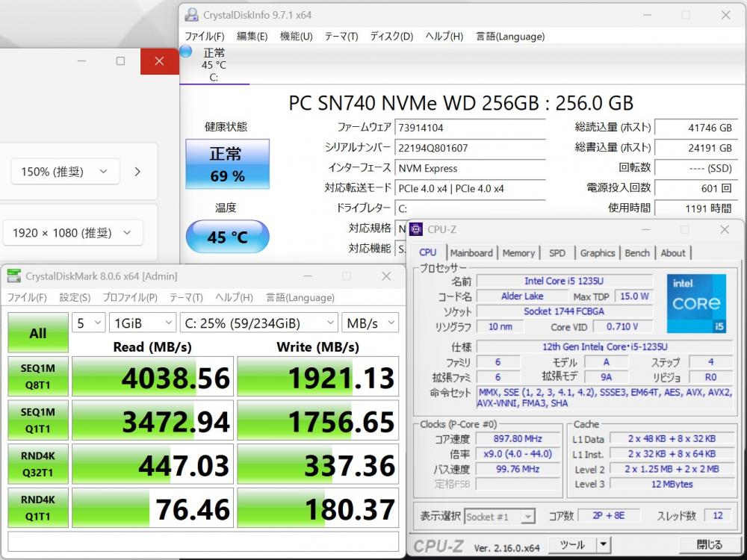Open テーマ(T) menu in CrystalDiskInfo

[x=341, y=36]
